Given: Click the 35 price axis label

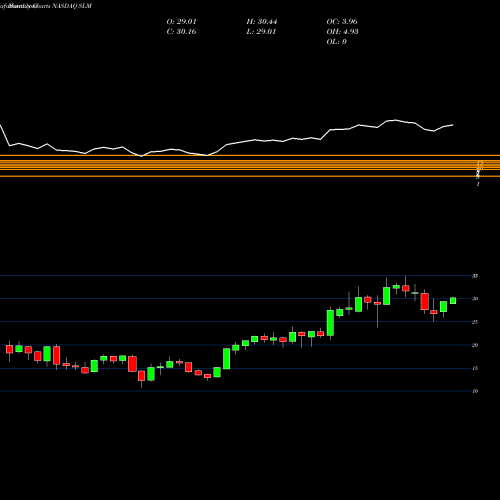Looking at the screenshot, I should coord(475,276).
